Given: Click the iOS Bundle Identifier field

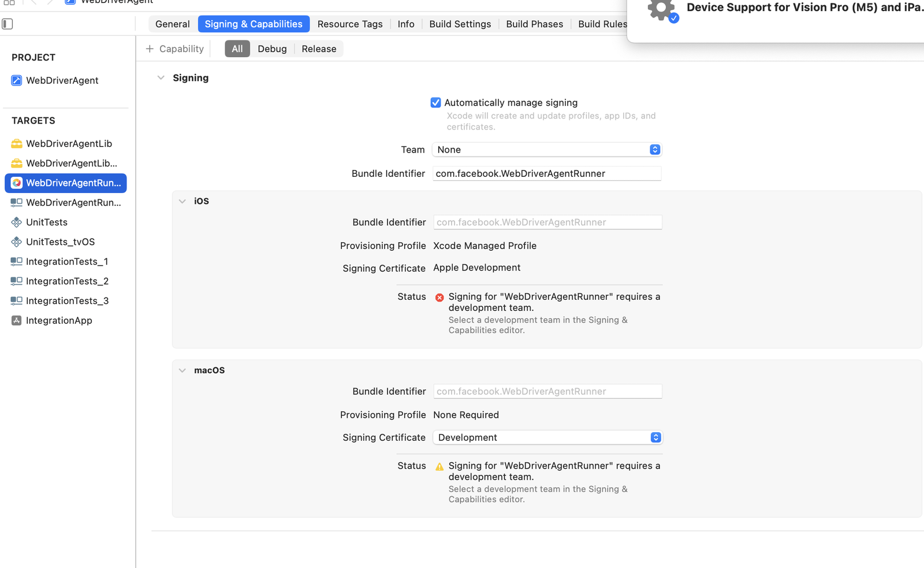Looking at the screenshot, I should point(547,222).
